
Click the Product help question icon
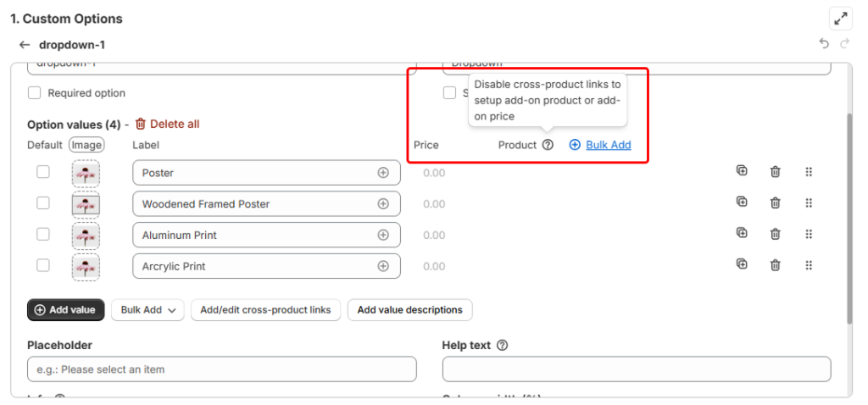click(548, 145)
